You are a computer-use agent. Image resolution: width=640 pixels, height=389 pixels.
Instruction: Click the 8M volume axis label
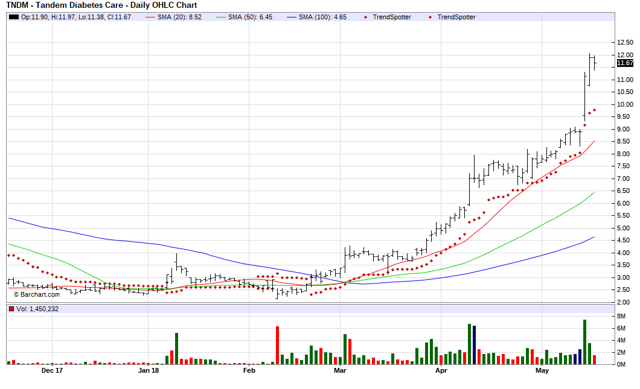pyautogui.click(x=621, y=316)
